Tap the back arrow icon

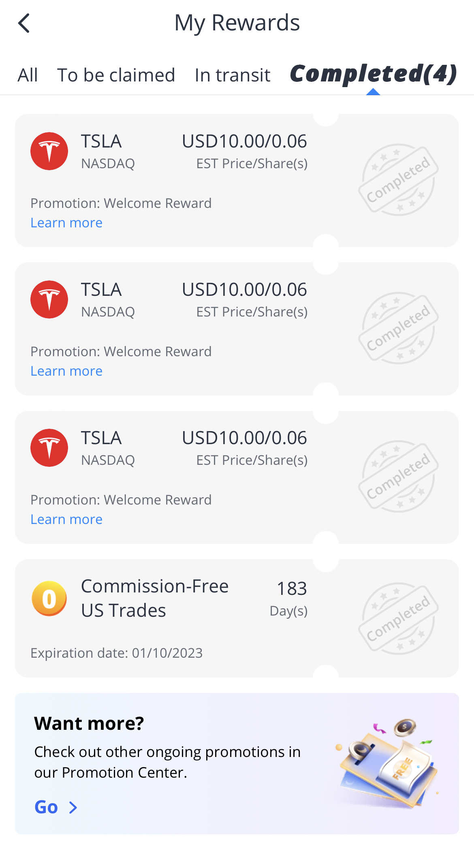pos(24,23)
